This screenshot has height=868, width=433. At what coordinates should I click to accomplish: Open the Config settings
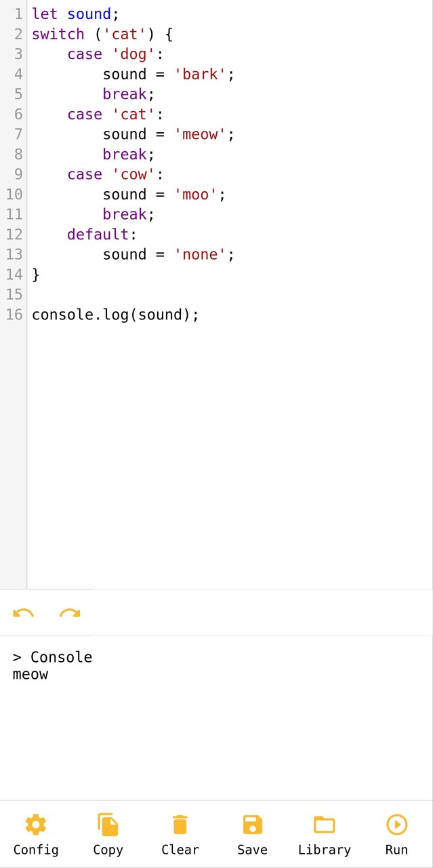click(x=36, y=825)
